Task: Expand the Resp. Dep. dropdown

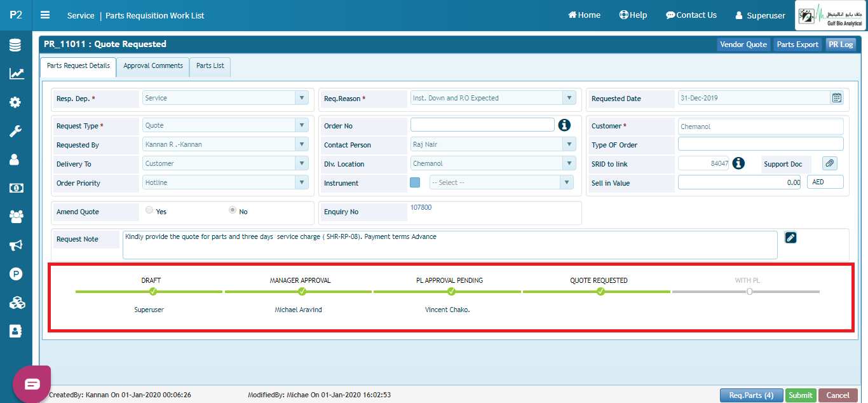Action: pyautogui.click(x=302, y=98)
